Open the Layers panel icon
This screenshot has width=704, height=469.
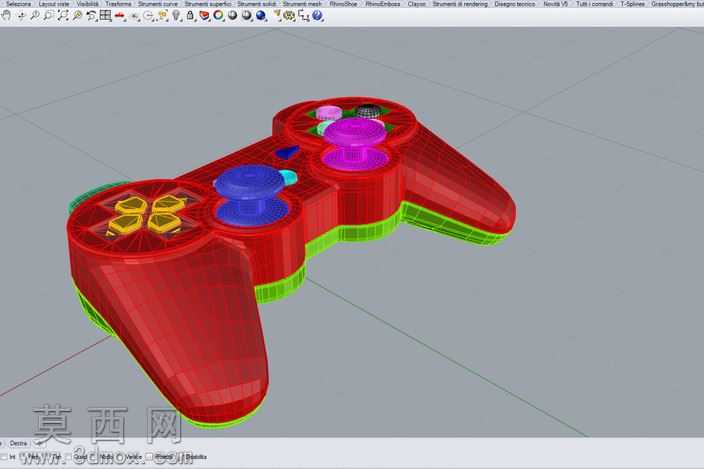[204, 16]
